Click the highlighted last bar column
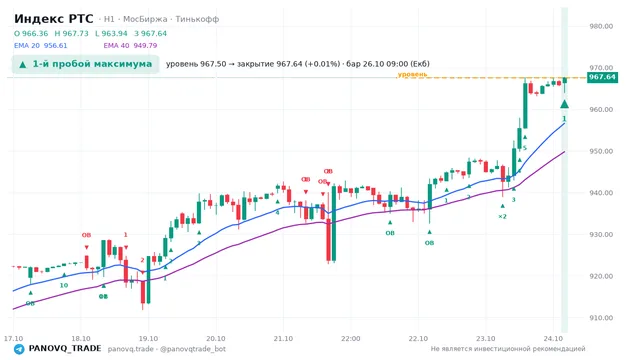This screenshot has width=640, height=360. 564,169
